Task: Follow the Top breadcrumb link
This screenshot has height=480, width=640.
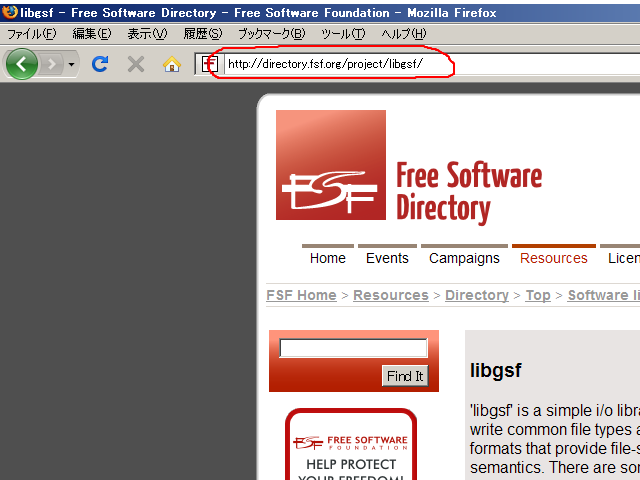Action: [538, 295]
